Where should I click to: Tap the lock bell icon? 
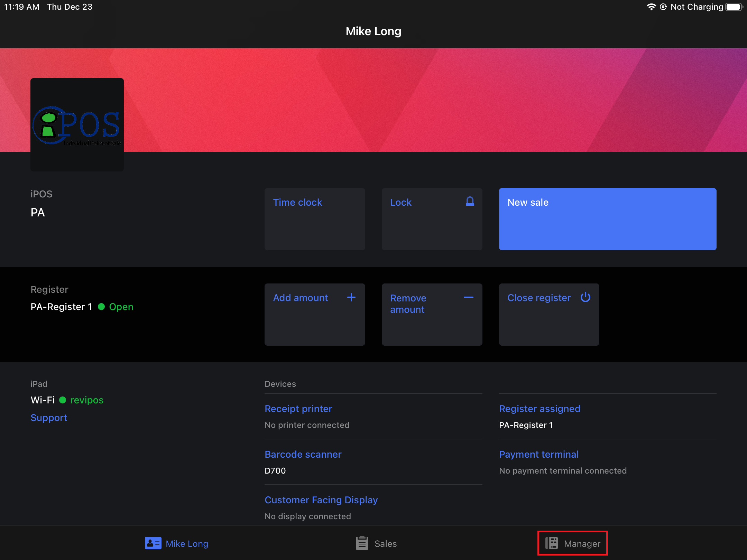[x=470, y=202]
